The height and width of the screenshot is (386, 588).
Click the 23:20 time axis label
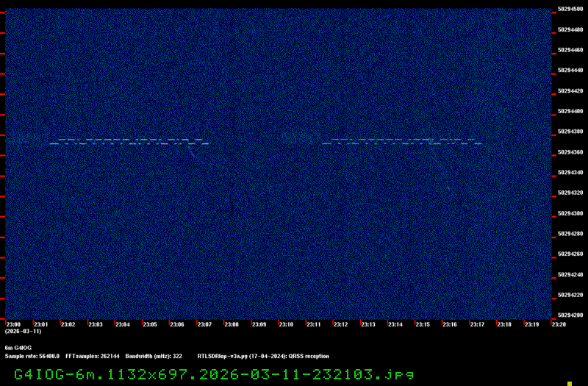tap(559, 324)
